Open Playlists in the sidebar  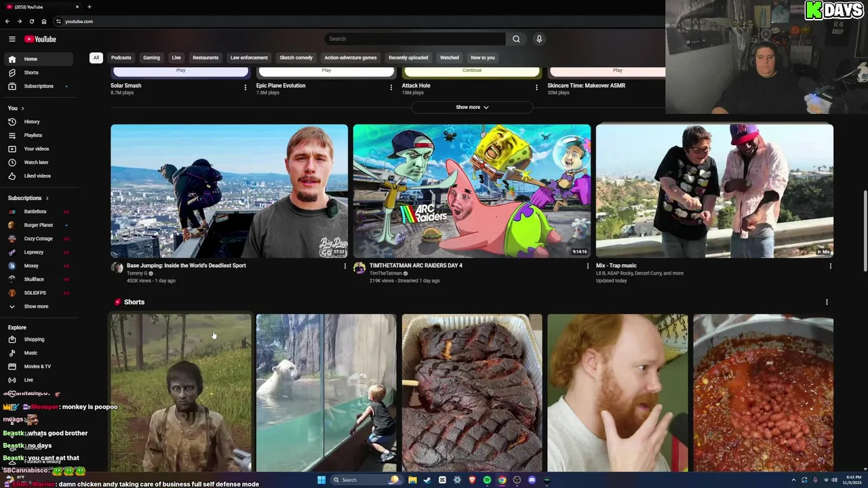38,136
